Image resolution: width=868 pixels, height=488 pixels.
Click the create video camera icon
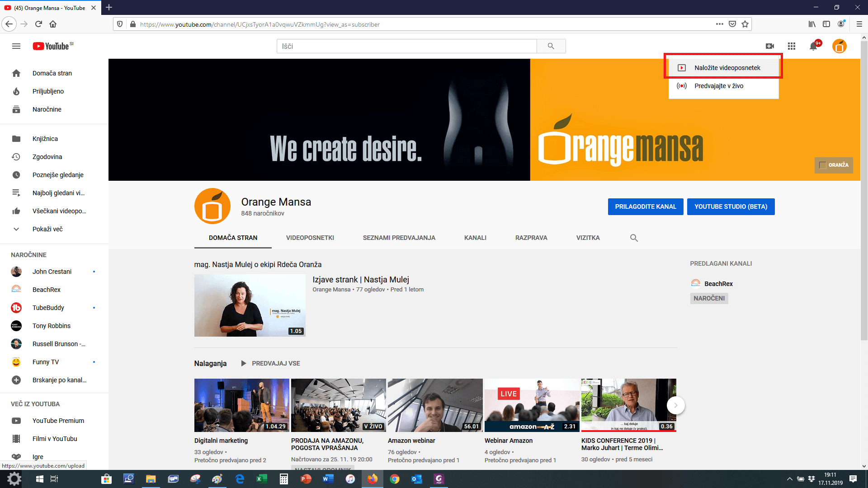(x=770, y=46)
